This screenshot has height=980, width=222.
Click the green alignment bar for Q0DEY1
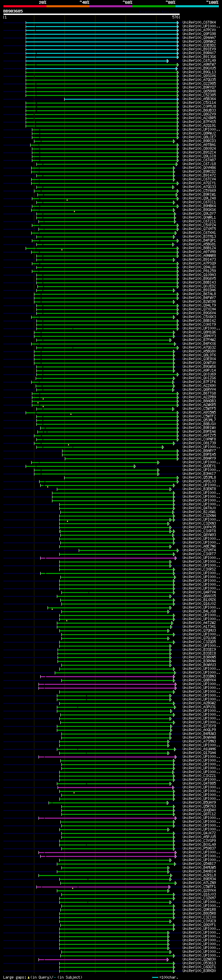pos(80,466)
